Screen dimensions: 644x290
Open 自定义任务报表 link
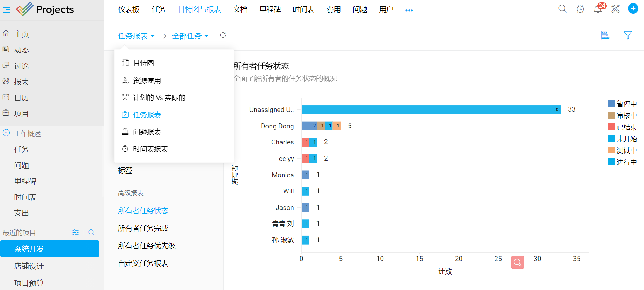click(x=143, y=263)
